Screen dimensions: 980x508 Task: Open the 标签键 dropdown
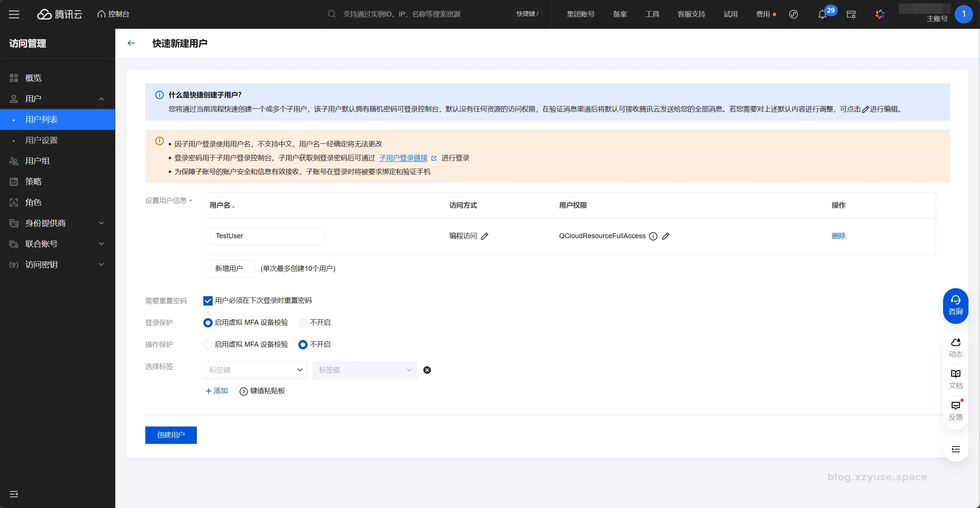click(x=255, y=370)
